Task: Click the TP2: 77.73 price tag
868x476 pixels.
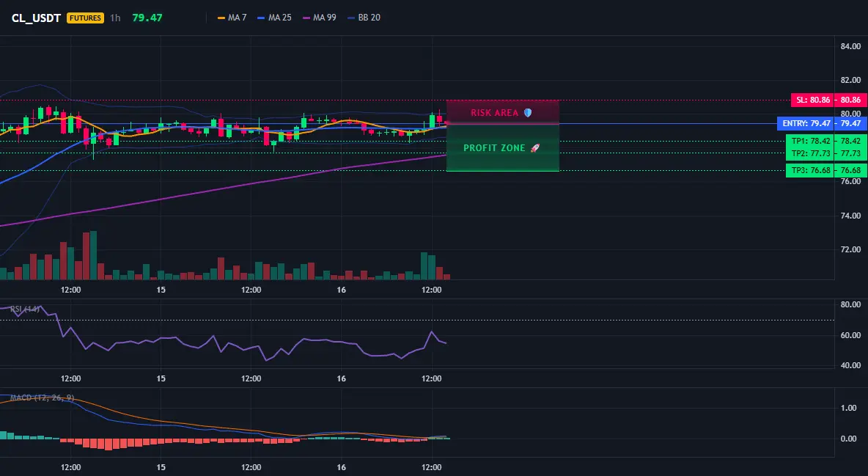Action: [810, 153]
